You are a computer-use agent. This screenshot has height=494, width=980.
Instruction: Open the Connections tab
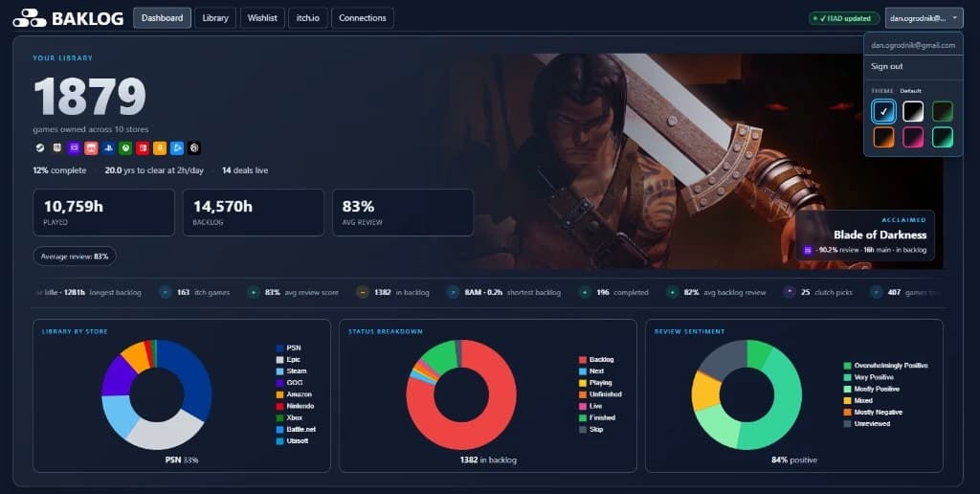point(363,18)
